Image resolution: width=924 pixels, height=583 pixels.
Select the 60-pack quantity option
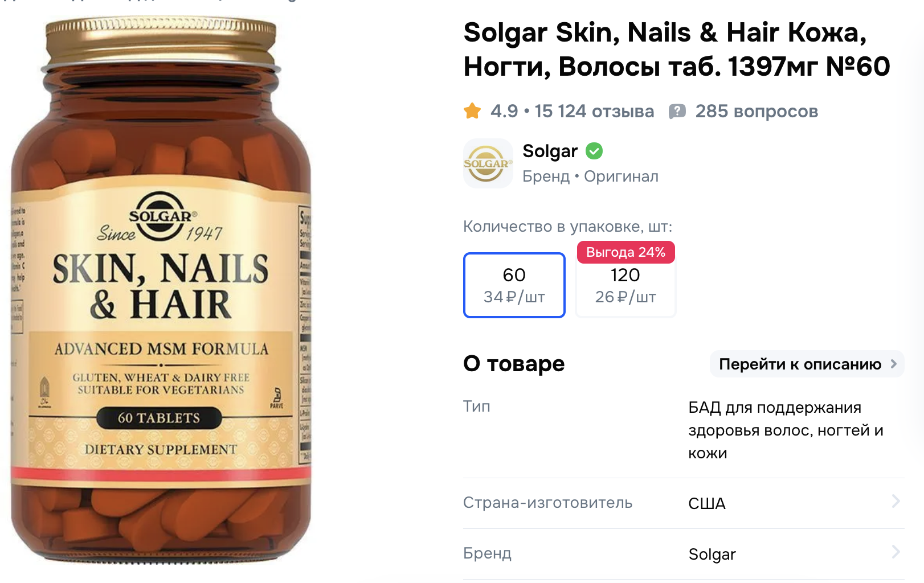(x=514, y=285)
